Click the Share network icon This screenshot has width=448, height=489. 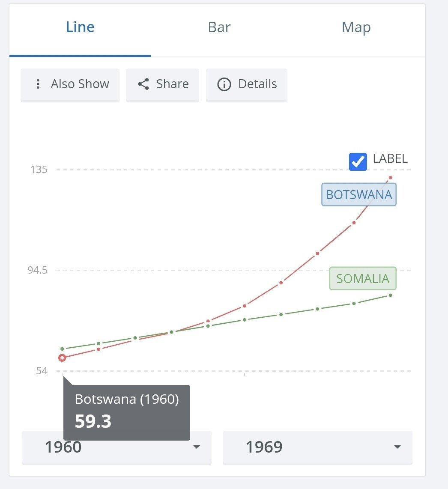click(x=143, y=84)
